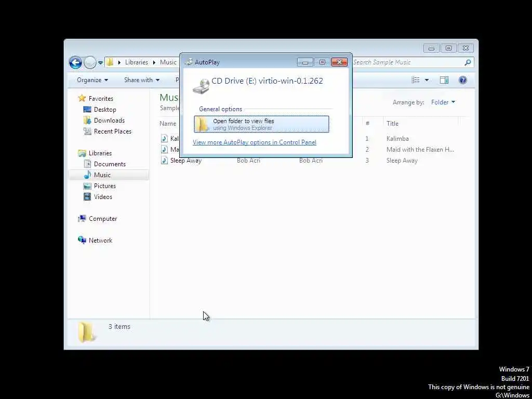Click the AutoPlay CD Drive icon
The width and height of the screenshot is (532, 399).
[201, 86]
